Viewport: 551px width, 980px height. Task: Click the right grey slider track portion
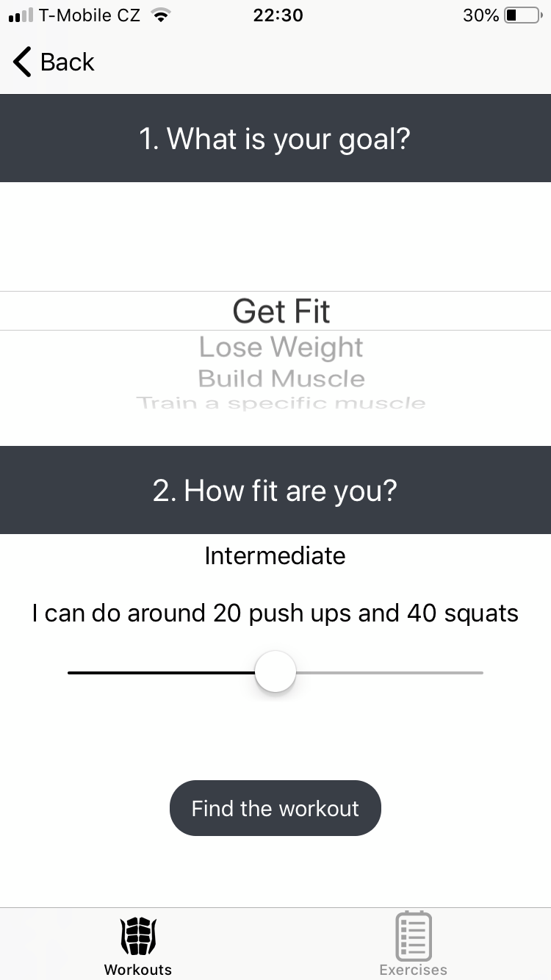coord(389,672)
